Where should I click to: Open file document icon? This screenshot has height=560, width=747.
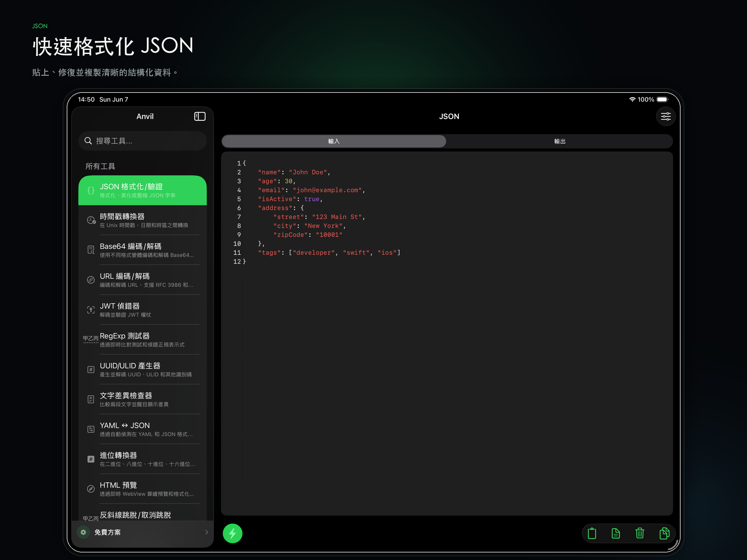616,533
